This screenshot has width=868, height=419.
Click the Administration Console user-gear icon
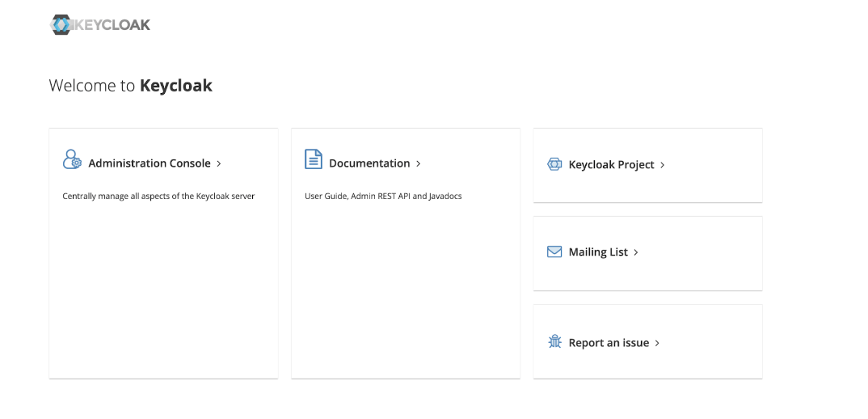(72, 159)
